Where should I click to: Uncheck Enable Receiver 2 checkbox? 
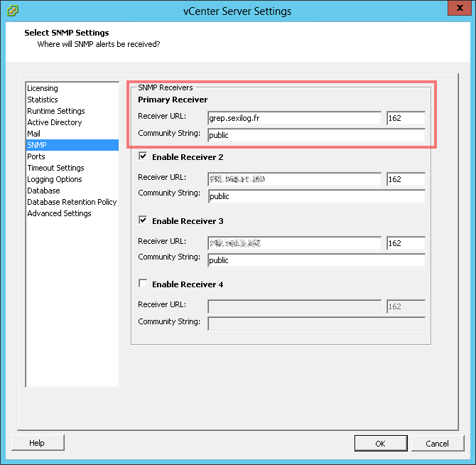[x=143, y=156]
